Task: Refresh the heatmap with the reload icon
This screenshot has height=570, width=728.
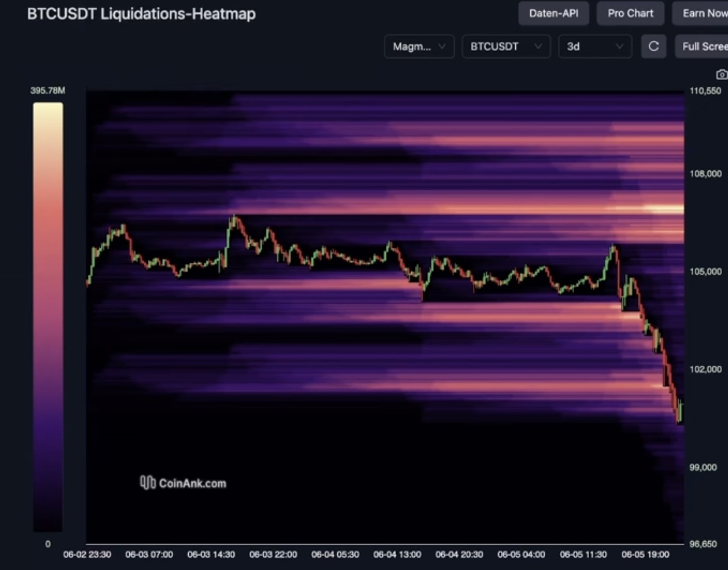Action: (x=654, y=46)
